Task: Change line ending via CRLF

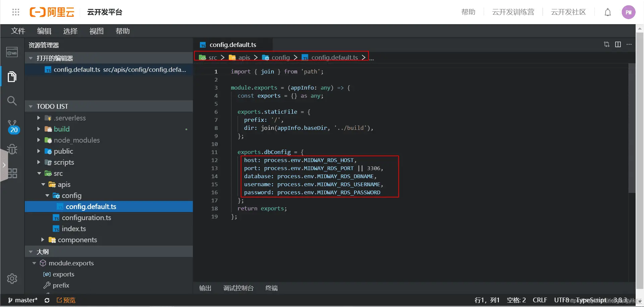Action: tap(540, 300)
